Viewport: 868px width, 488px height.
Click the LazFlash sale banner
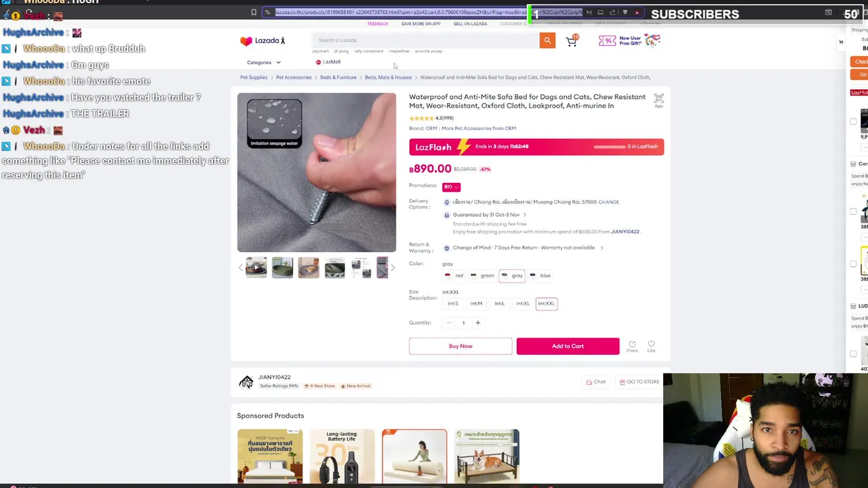click(536, 147)
